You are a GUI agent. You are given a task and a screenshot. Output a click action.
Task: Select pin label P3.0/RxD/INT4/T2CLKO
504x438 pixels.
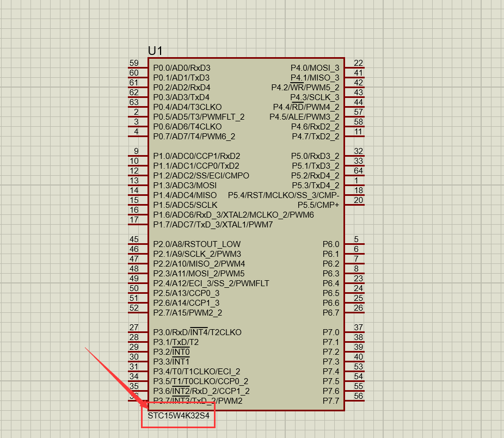coord(197,332)
